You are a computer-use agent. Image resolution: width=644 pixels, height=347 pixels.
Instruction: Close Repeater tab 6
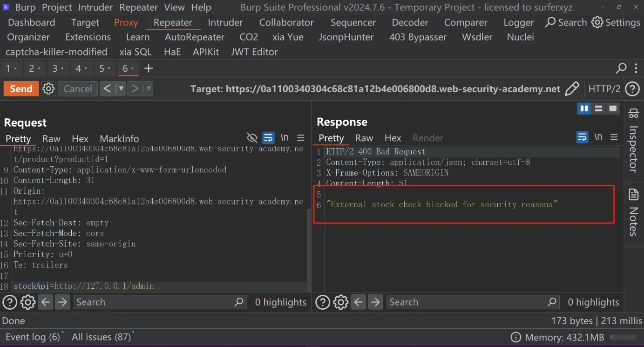pos(132,69)
